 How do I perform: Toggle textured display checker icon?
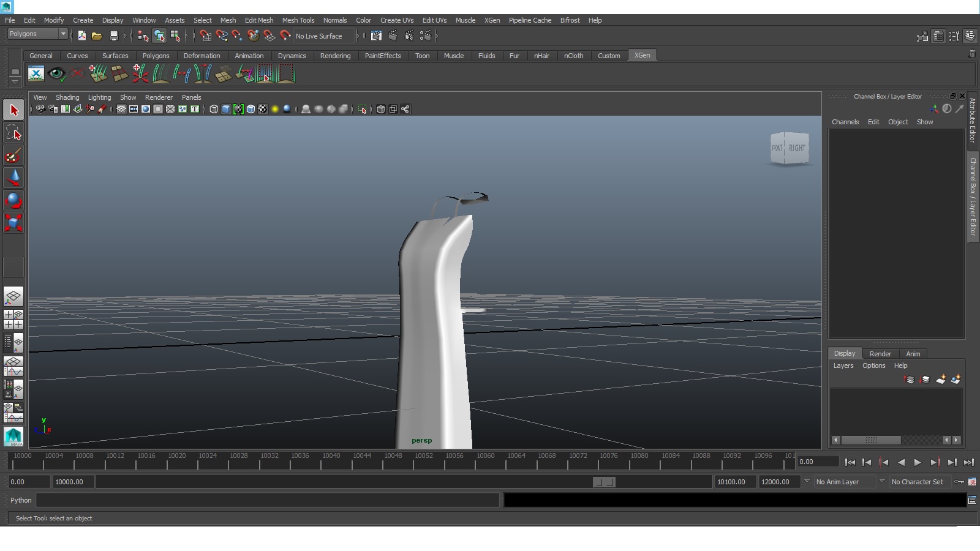pos(263,109)
